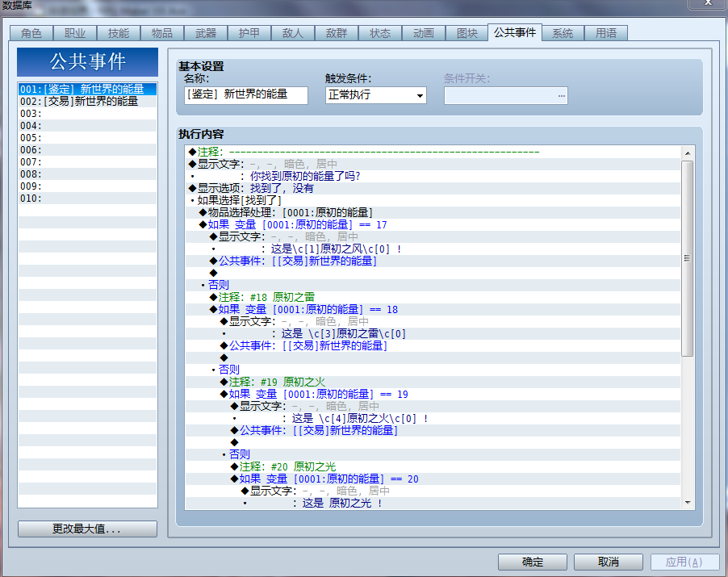Open the 动画 tab
The image size is (728, 577).
tap(424, 33)
